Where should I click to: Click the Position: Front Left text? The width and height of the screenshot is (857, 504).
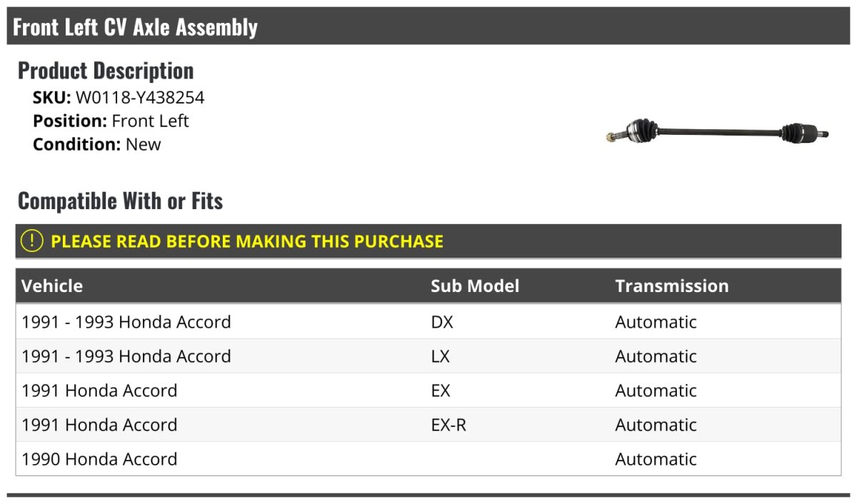111,121
